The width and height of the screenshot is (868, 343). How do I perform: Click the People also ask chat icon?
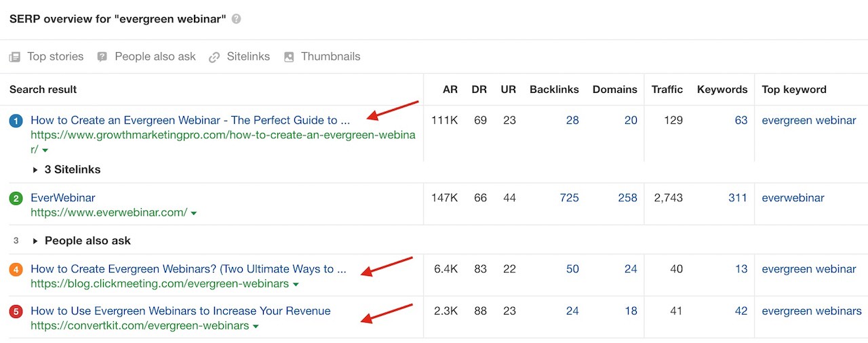point(102,57)
